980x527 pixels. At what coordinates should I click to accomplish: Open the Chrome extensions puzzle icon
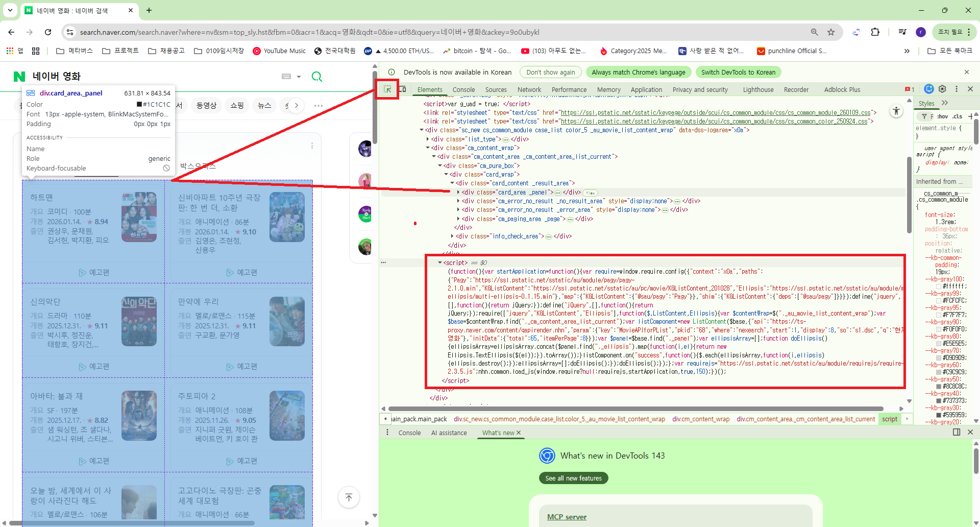click(x=875, y=32)
